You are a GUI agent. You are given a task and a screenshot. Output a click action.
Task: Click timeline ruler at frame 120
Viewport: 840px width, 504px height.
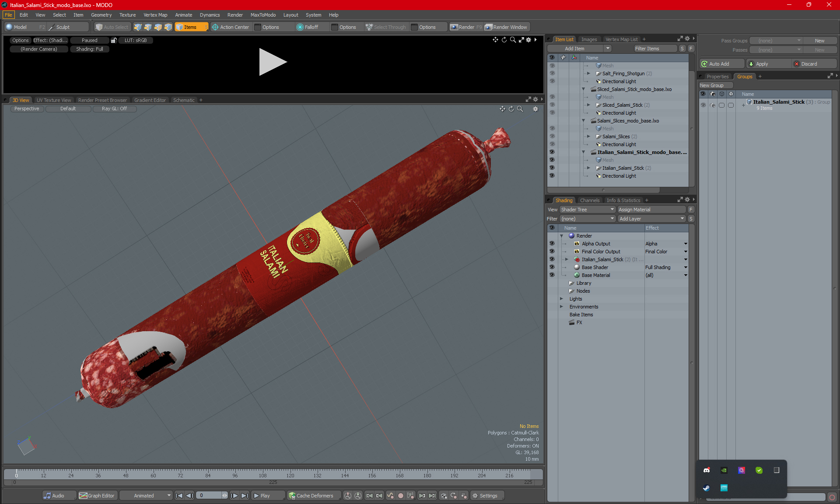point(290,474)
